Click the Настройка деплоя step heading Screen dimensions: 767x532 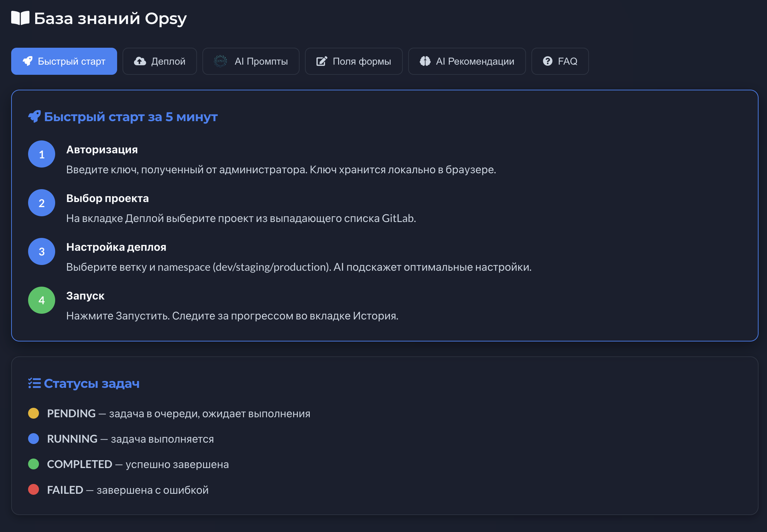tap(116, 247)
